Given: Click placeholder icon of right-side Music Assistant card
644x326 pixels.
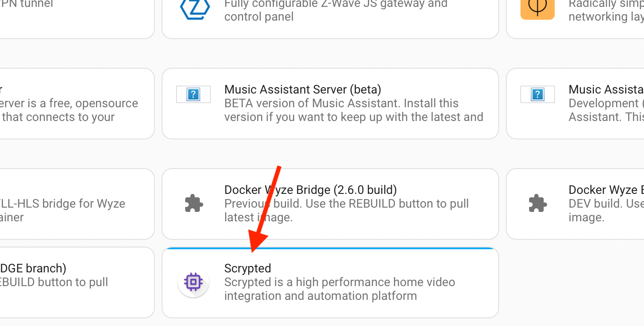Looking at the screenshot, I should coord(537,94).
